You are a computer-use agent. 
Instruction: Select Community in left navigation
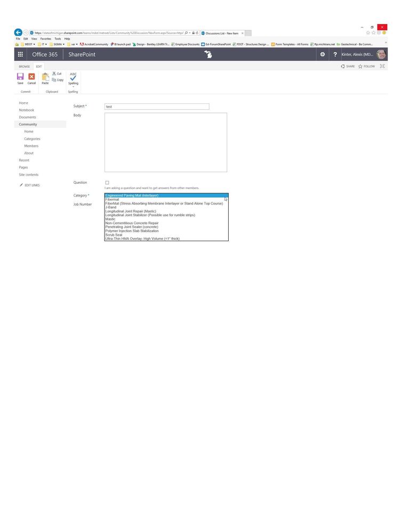[28, 124]
